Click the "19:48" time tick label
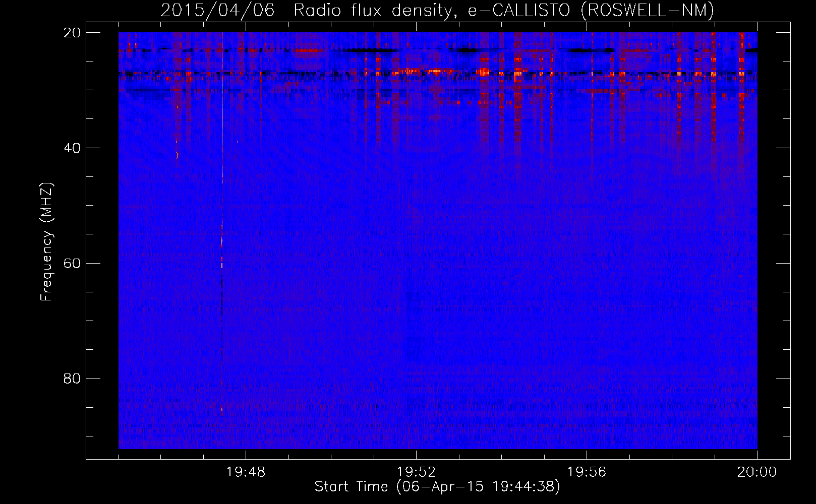 point(246,472)
